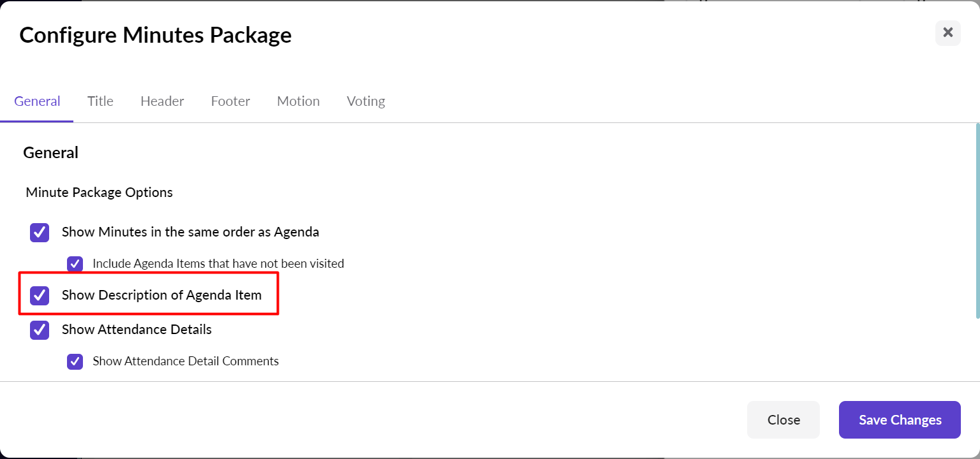Click the Include Agenda Items label text
This screenshot has height=459, width=980.
pos(218,264)
